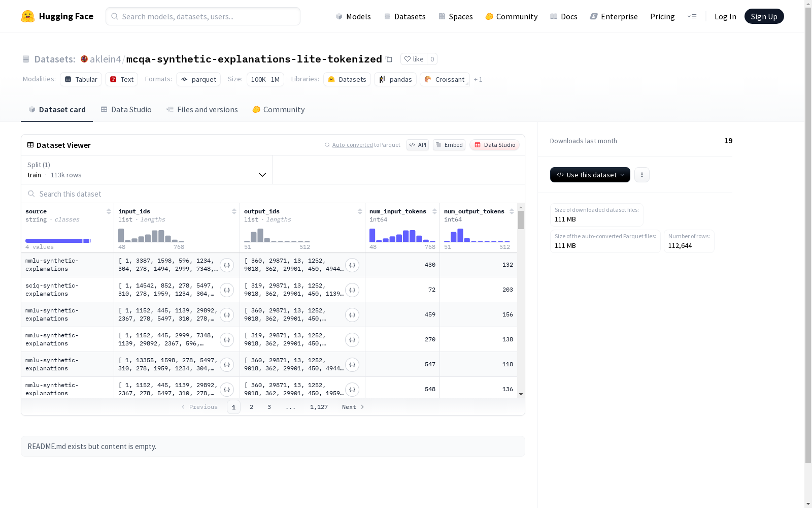Open the Community navigation item

(x=512, y=16)
